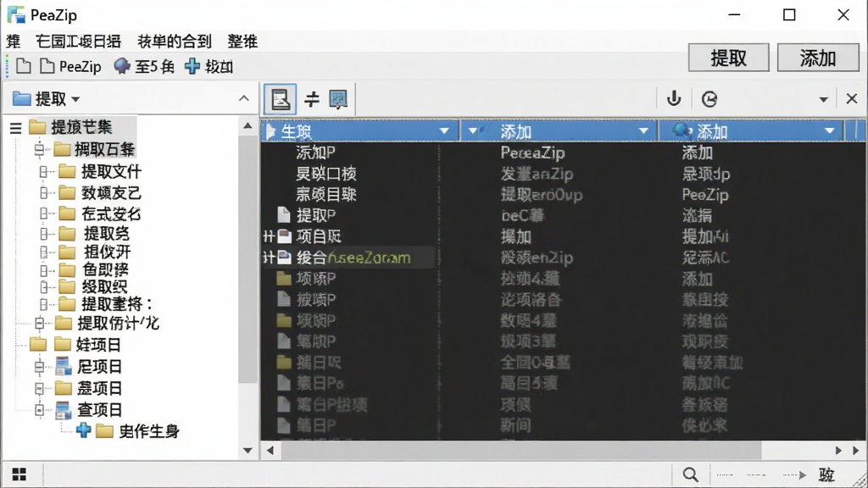Viewport: 868px width, 488px height.
Task: Open the small dropdown arrow beside the X
Action: pyautogui.click(x=824, y=100)
